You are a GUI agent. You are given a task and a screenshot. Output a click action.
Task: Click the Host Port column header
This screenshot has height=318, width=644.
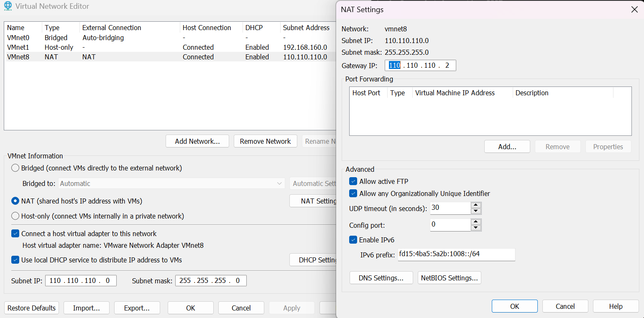(368, 93)
